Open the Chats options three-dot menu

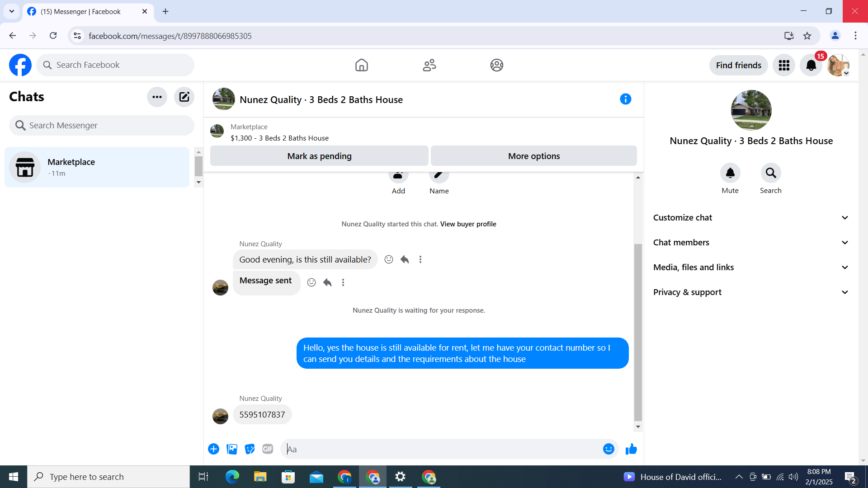click(x=157, y=97)
